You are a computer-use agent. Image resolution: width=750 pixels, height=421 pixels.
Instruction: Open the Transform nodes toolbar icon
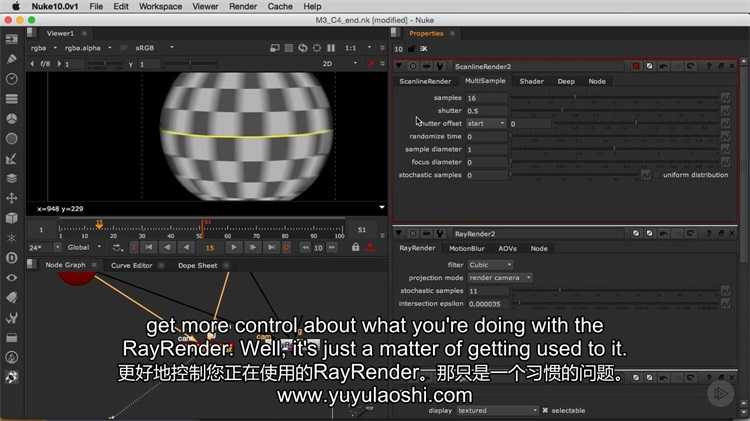pos(11,198)
